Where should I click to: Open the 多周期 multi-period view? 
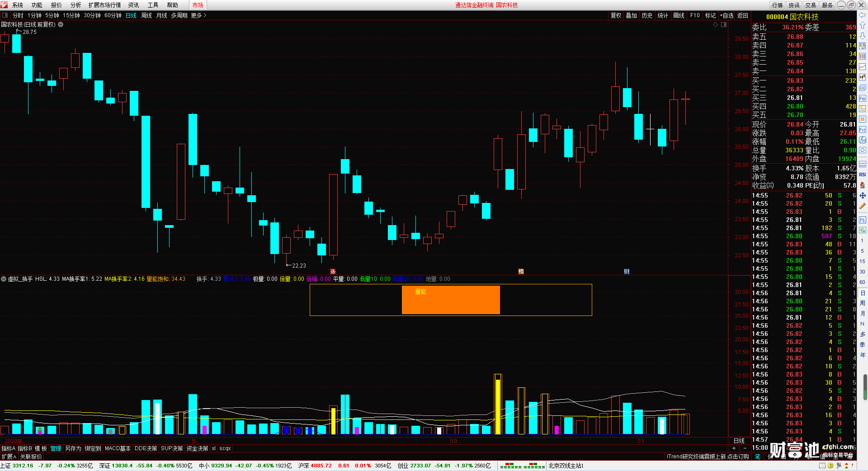[179, 15]
